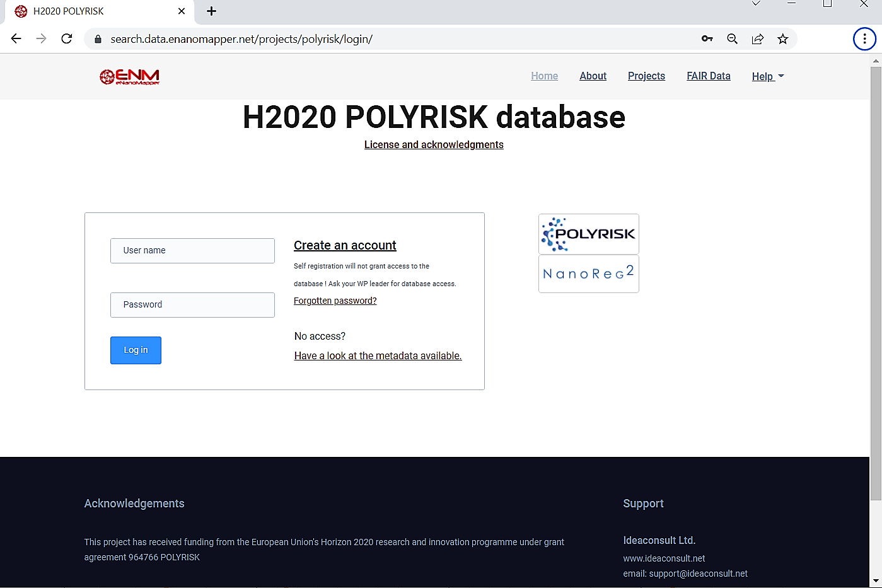This screenshot has height=588, width=882.
Task: Open Create an account link
Action: click(345, 245)
